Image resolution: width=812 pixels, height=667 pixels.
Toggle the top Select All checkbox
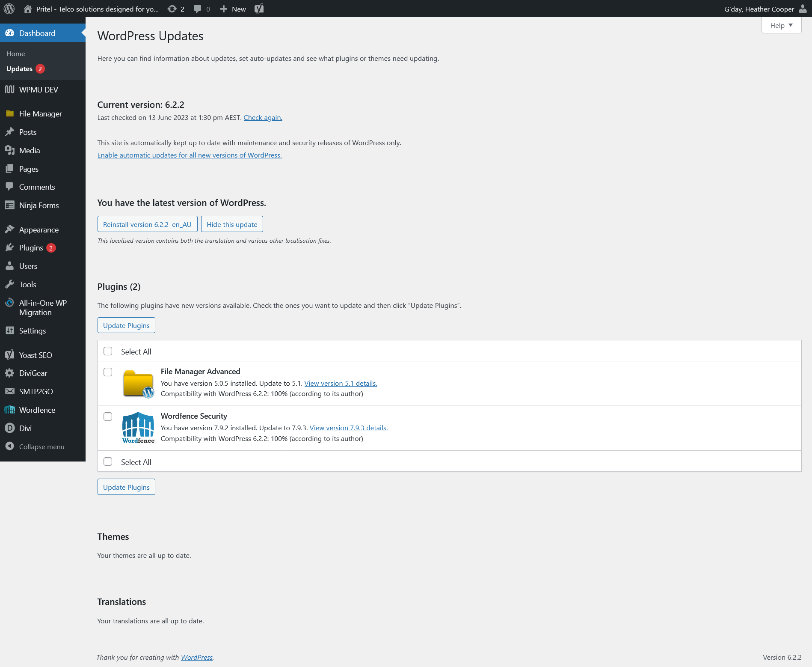[x=108, y=351]
